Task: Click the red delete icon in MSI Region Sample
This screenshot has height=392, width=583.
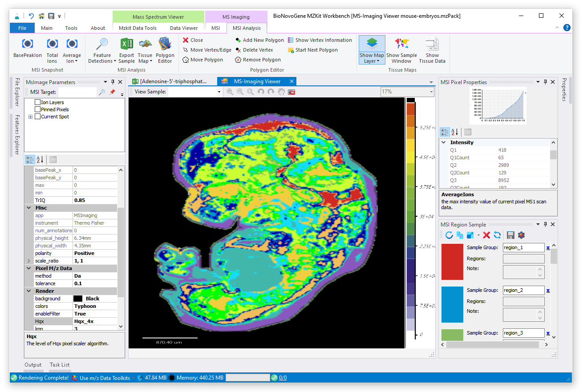Action: pos(486,235)
